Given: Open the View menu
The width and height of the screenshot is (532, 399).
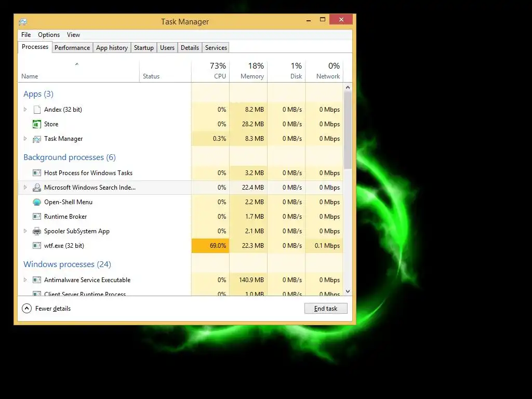Looking at the screenshot, I should (x=73, y=35).
